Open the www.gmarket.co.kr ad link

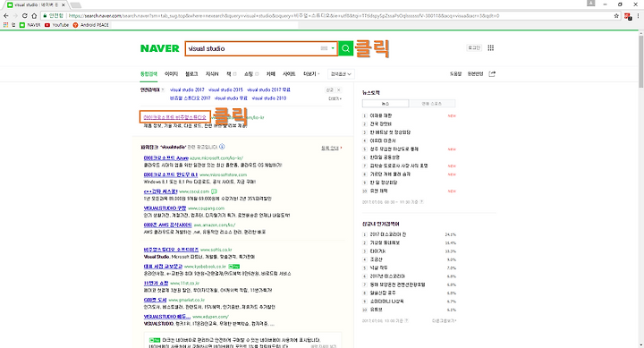[x=155, y=300]
